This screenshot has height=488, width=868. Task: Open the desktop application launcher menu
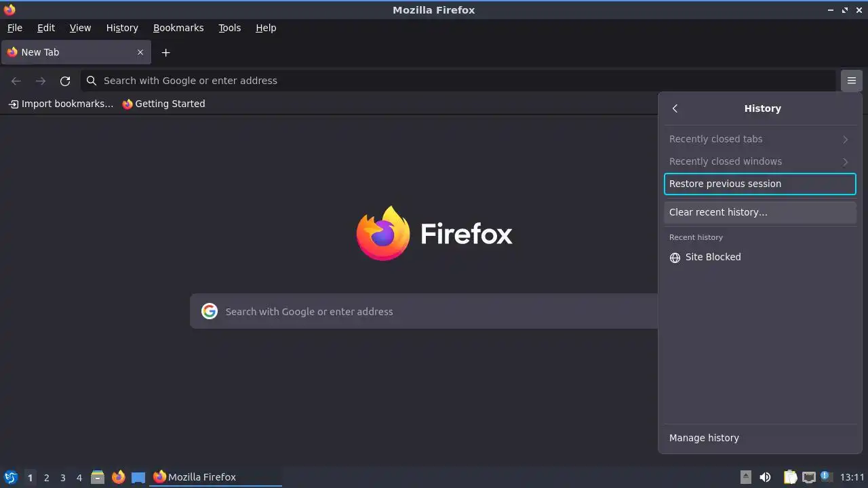[10, 477]
